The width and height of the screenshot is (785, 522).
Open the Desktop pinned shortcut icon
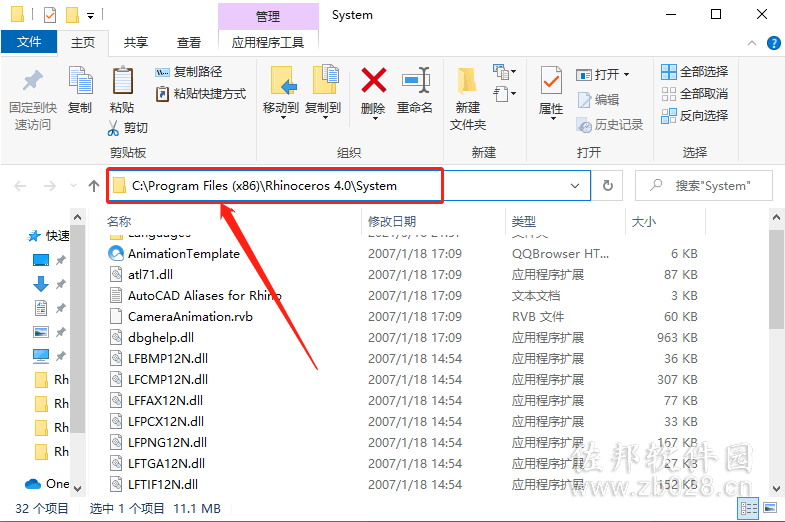(x=41, y=260)
